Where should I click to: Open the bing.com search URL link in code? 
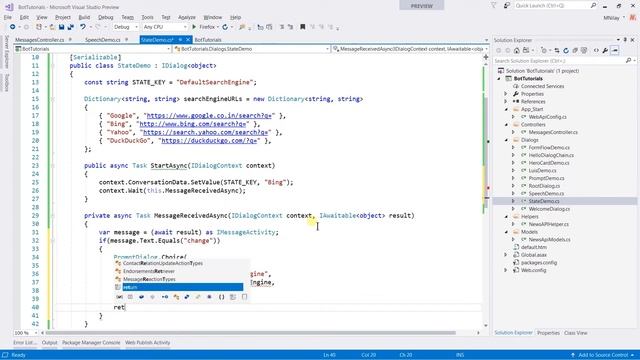point(193,124)
